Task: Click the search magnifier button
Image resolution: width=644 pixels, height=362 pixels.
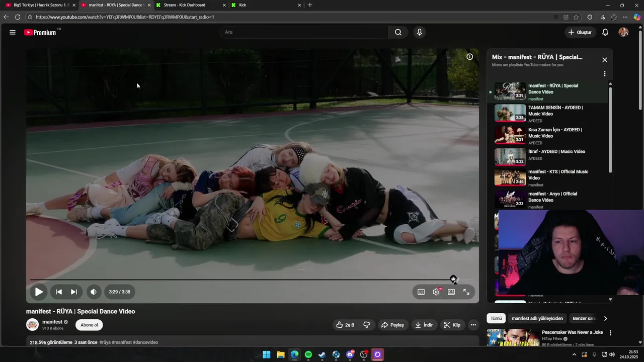Action: [398, 32]
